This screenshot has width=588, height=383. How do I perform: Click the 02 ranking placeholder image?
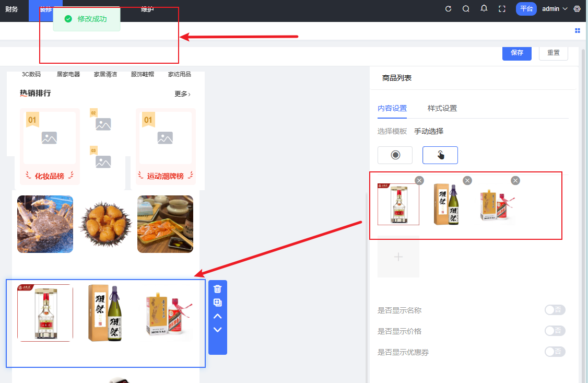[103, 124]
